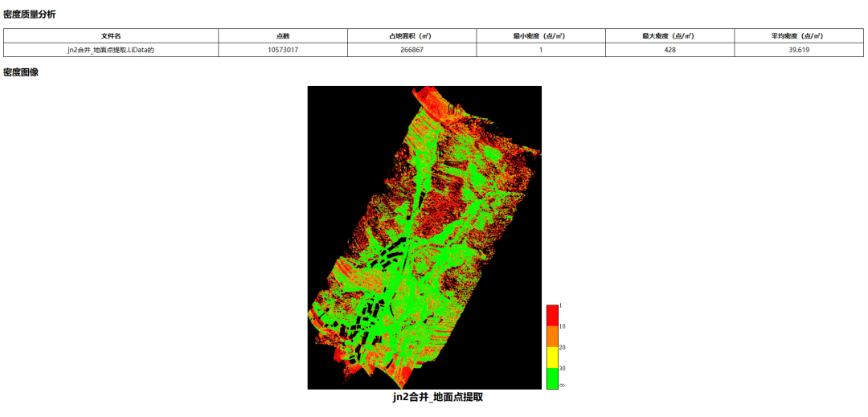Select the average density value 39.619
868x417 pixels.
(x=799, y=50)
